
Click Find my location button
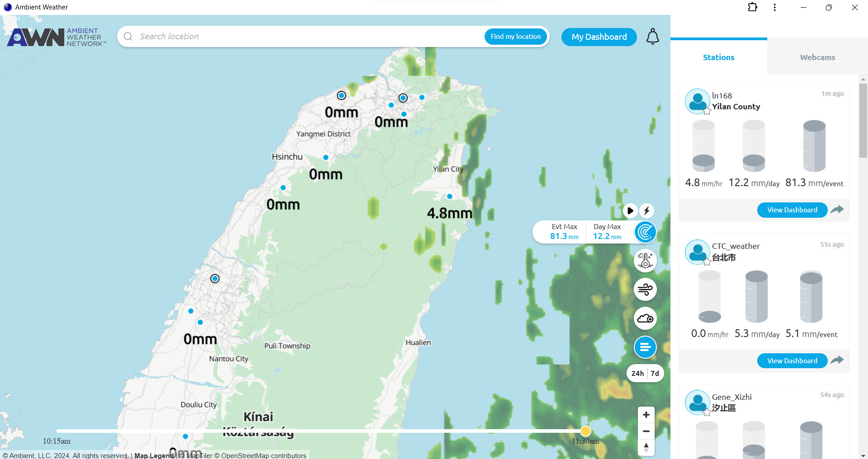[x=515, y=37]
